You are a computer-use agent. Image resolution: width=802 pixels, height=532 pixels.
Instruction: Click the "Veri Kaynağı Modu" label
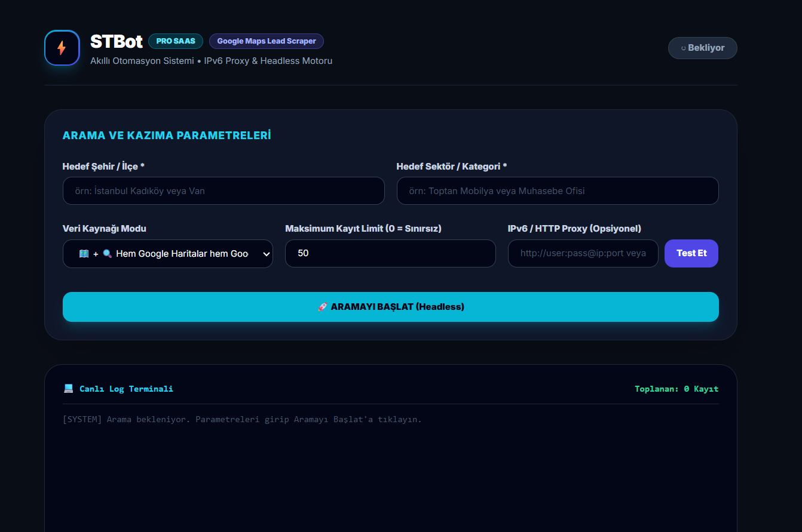click(x=105, y=229)
